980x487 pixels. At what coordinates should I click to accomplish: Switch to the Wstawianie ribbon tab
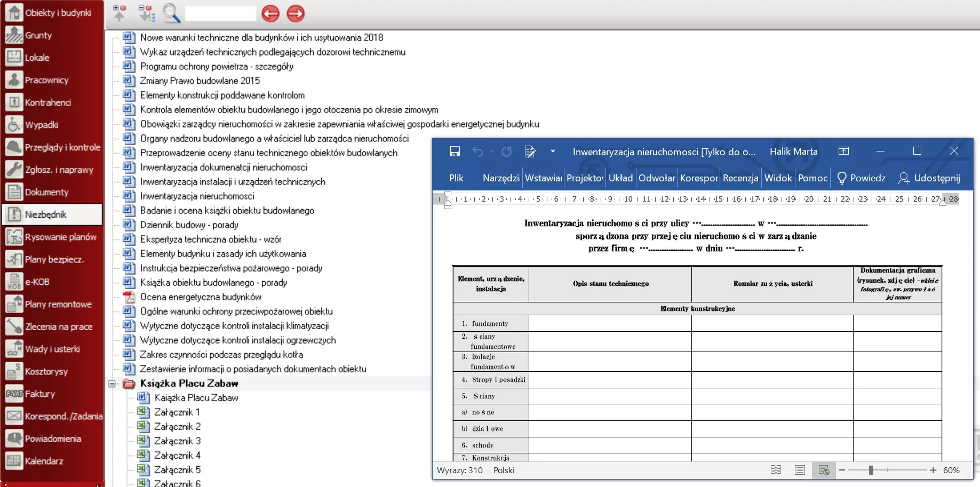(543, 178)
